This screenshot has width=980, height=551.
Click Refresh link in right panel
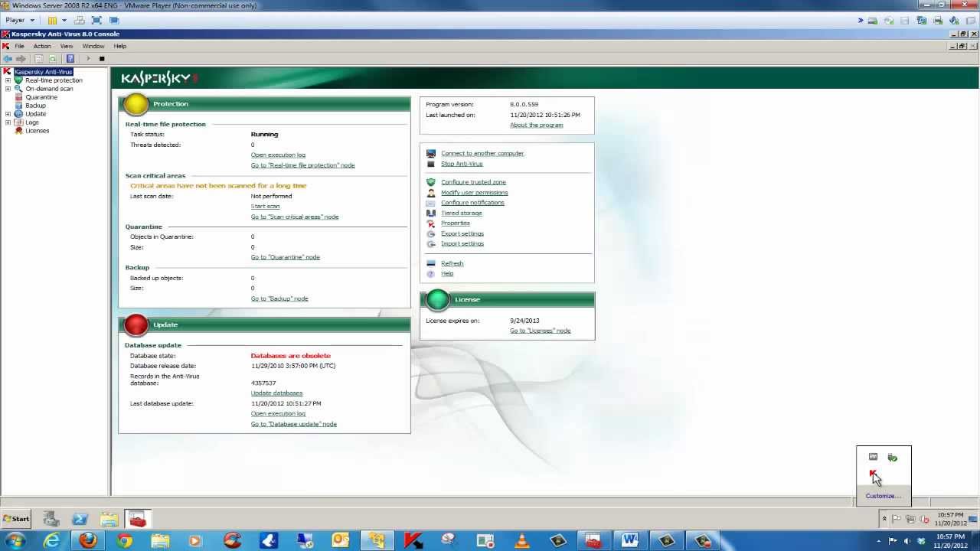(x=452, y=264)
